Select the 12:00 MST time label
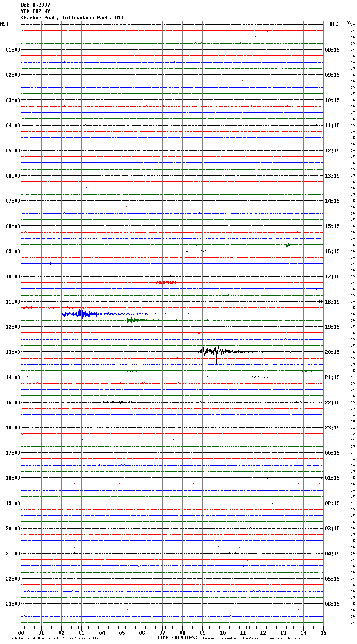The image size is (357, 644). pos(13,327)
